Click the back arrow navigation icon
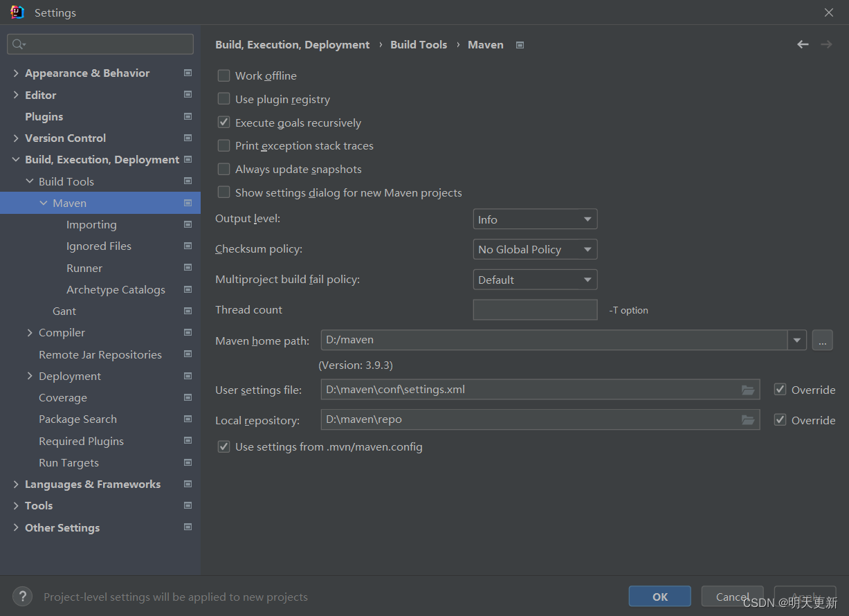849x616 pixels. pyautogui.click(x=803, y=44)
